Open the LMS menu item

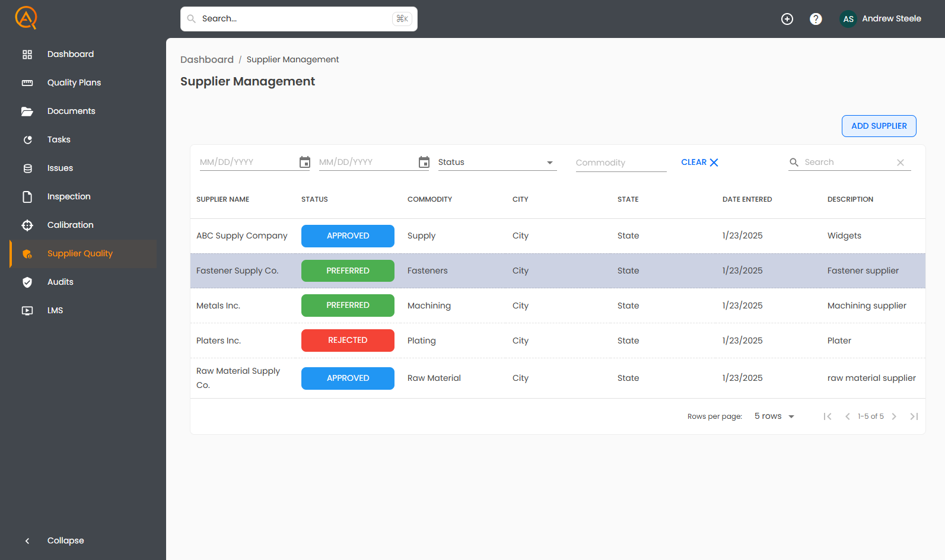click(83, 311)
